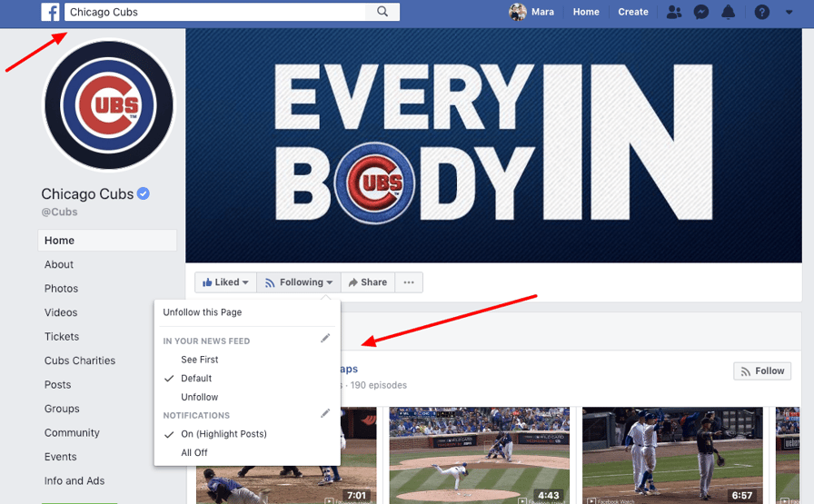Open Info and Ads section

point(74,480)
